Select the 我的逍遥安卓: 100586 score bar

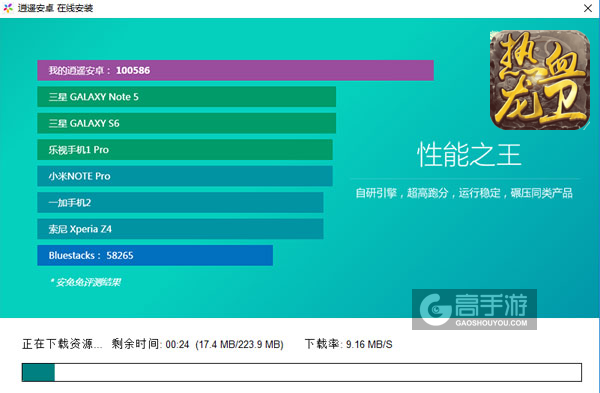pos(235,70)
